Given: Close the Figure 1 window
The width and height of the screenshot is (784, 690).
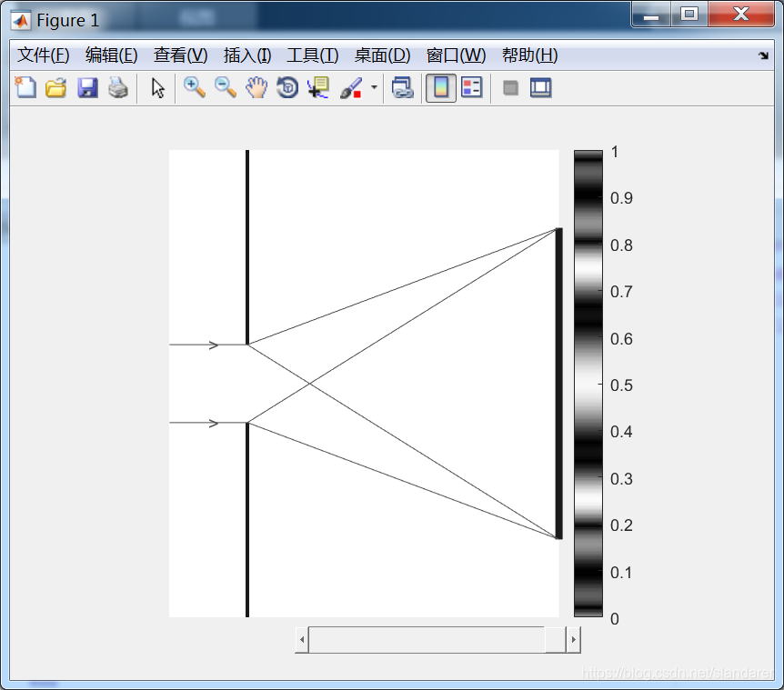Looking at the screenshot, I should tap(741, 14).
